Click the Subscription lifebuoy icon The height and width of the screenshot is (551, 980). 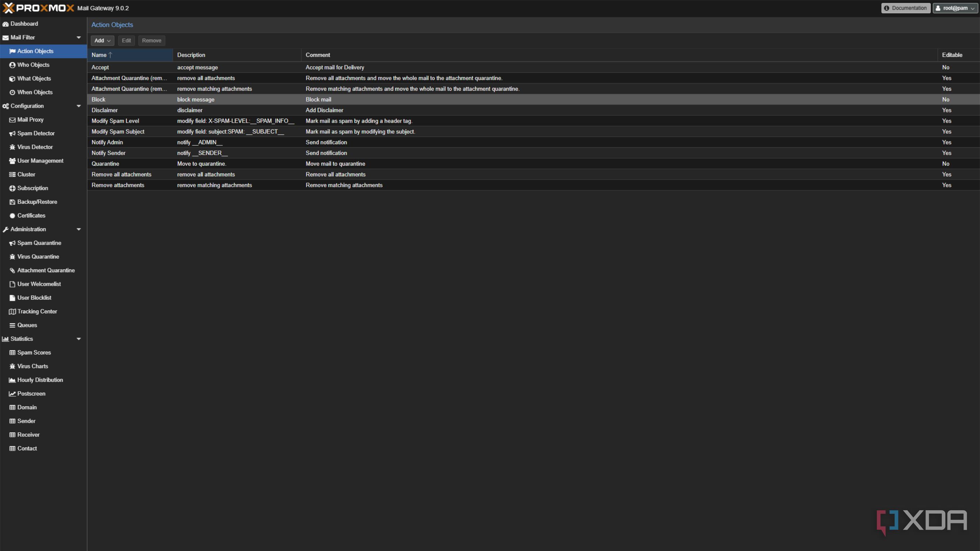click(12, 188)
